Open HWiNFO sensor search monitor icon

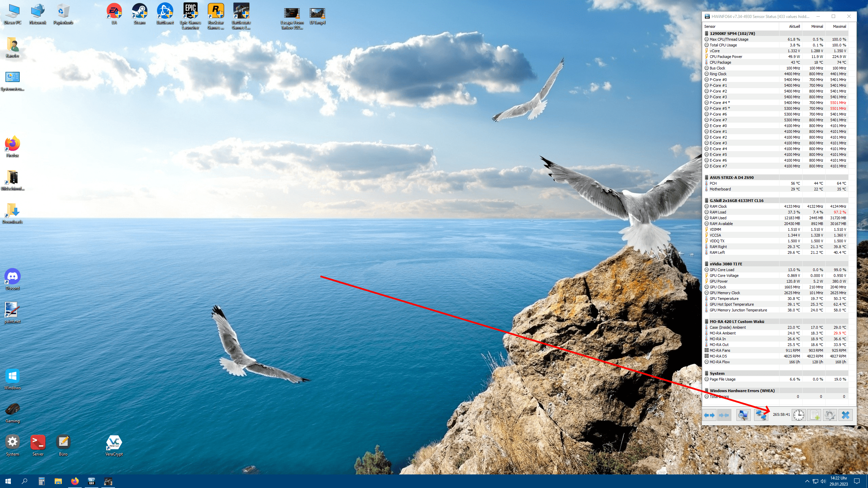click(743, 415)
